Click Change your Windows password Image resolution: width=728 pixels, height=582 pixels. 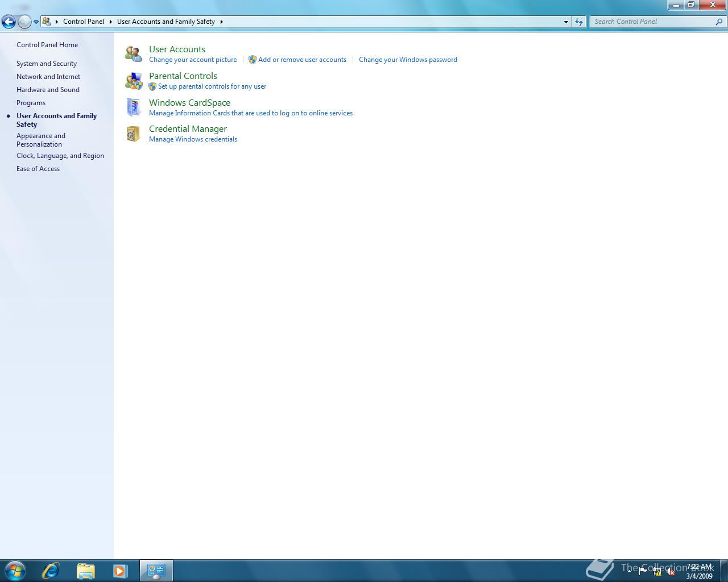408,60
